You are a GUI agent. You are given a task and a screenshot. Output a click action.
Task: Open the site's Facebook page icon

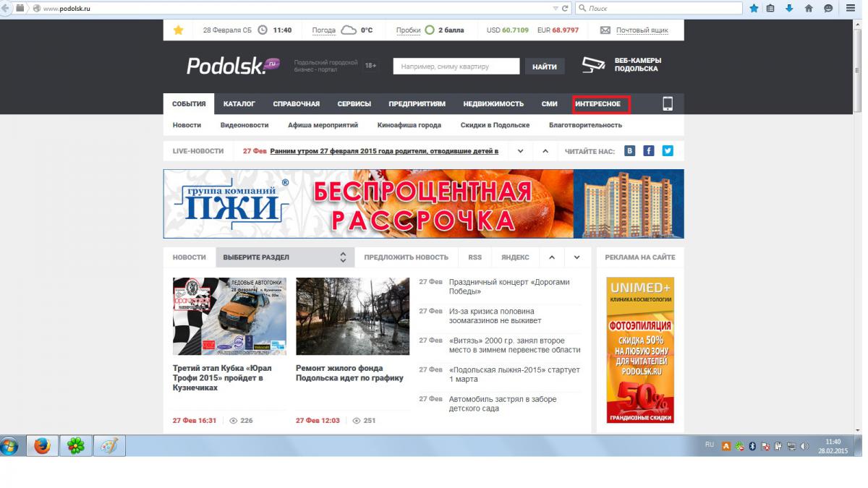(x=649, y=151)
